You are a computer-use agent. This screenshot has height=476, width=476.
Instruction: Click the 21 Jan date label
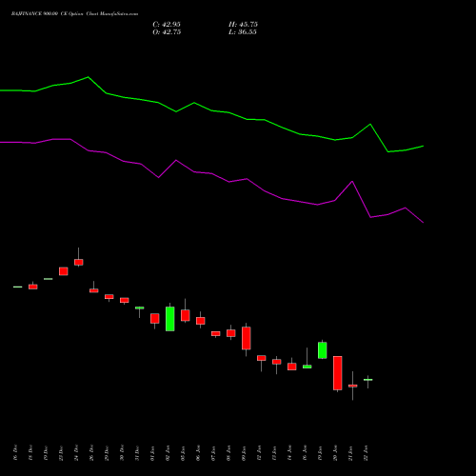350,453
